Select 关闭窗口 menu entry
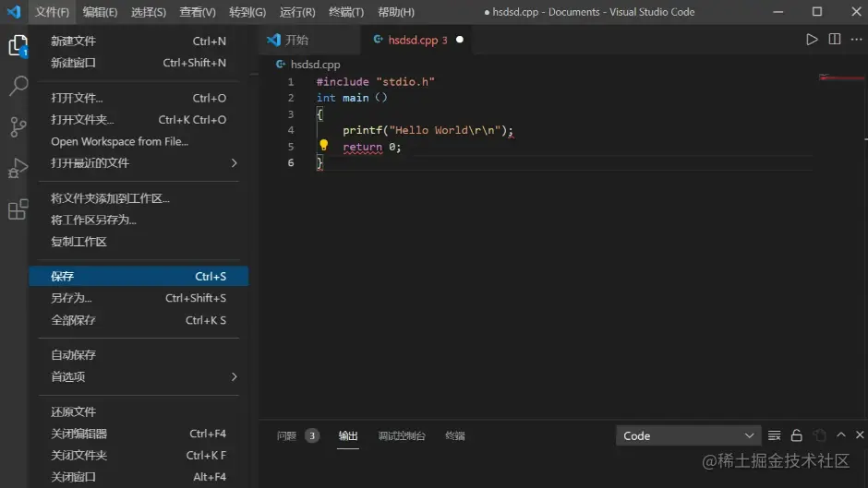Image resolution: width=868 pixels, height=488 pixels. [x=139, y=476]
